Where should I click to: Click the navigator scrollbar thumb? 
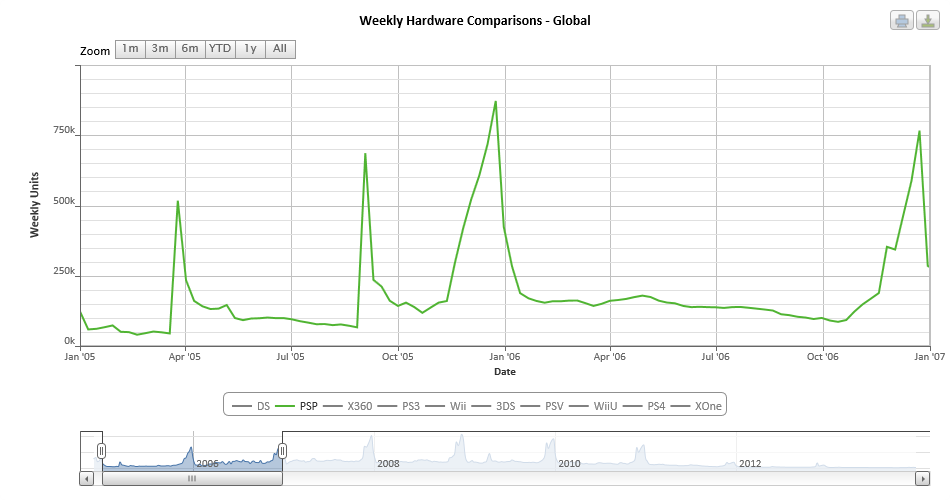192,479
